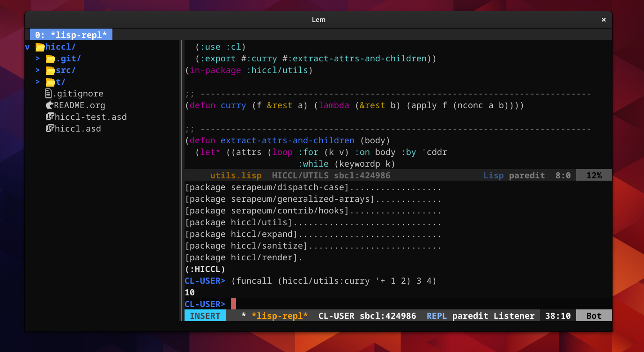The height and width of the screenshot is (352, 644).
Task: Select the *lisp-repl* buffer tab
Action: coord(71,34)
